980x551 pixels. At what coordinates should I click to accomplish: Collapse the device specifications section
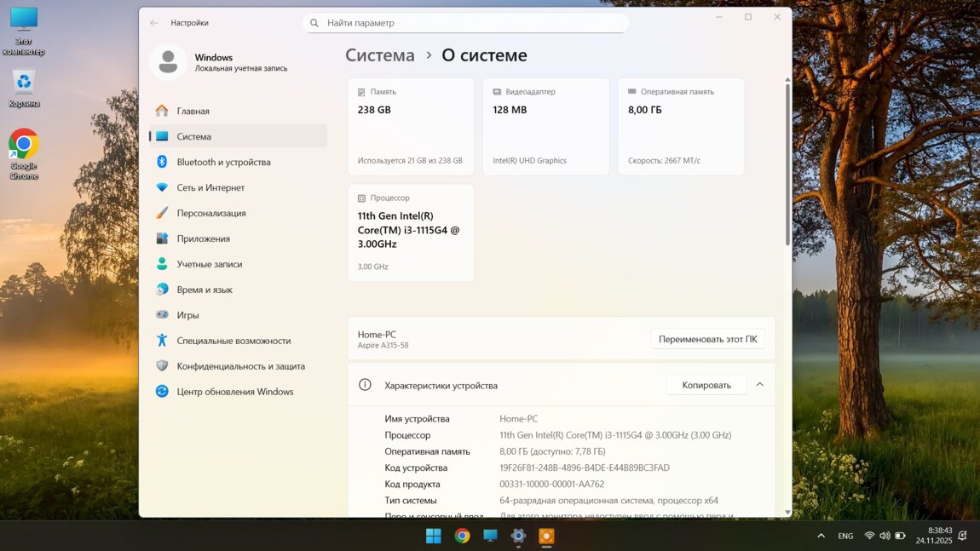point(759,385)
